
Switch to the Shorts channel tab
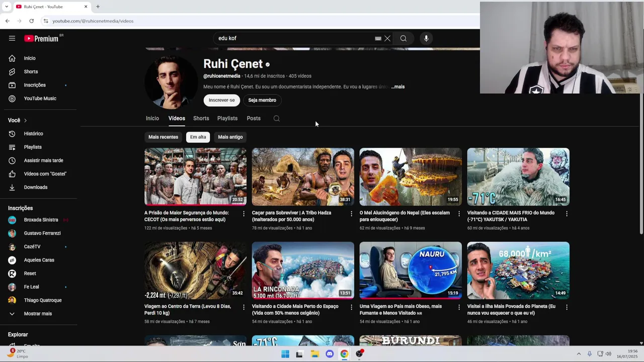click(201, 119)
